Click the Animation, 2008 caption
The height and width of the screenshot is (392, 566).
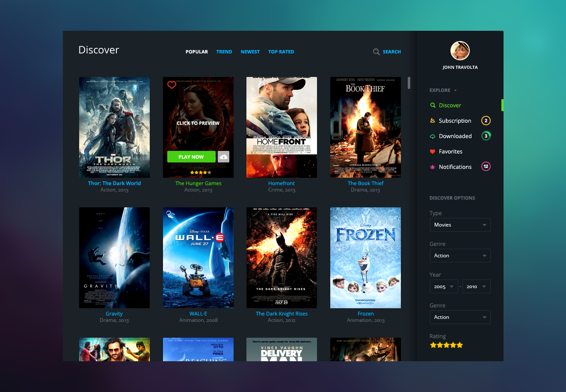click(x=198, y=320)
